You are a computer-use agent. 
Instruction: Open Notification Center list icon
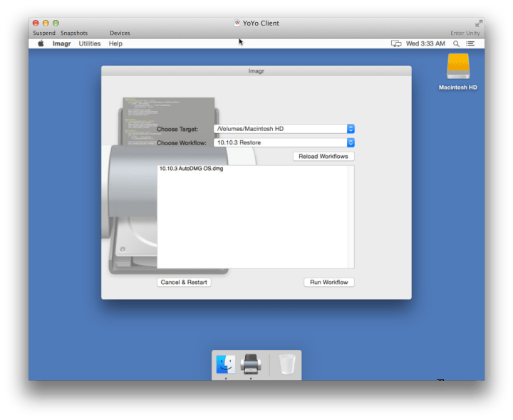pos(470,43)
